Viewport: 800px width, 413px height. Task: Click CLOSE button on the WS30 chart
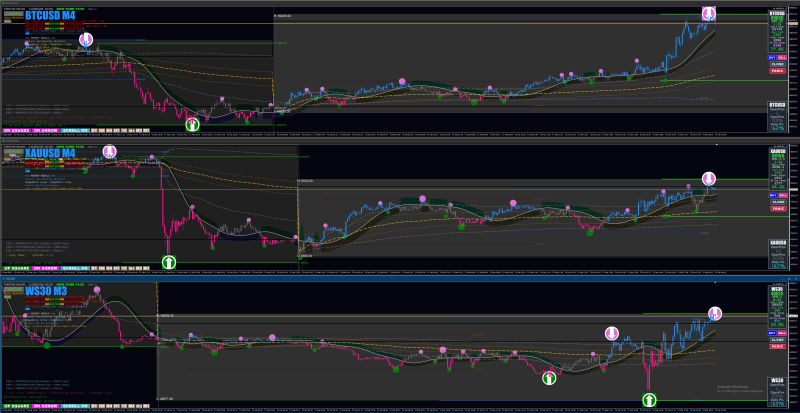coord(778,339)
